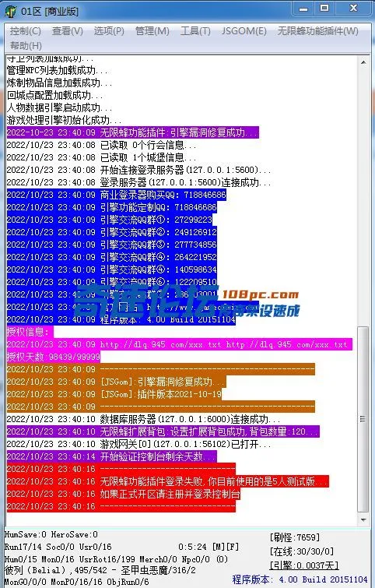Select the line 引擎功能定制QQ
375x588 pixels.
[x=111, y=207]
